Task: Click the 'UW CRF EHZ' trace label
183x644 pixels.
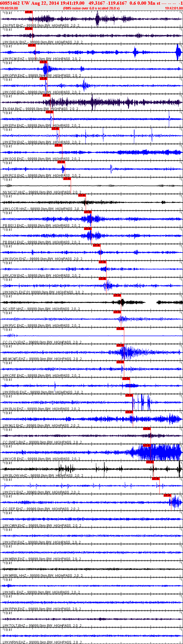Action: pos(13,376)
